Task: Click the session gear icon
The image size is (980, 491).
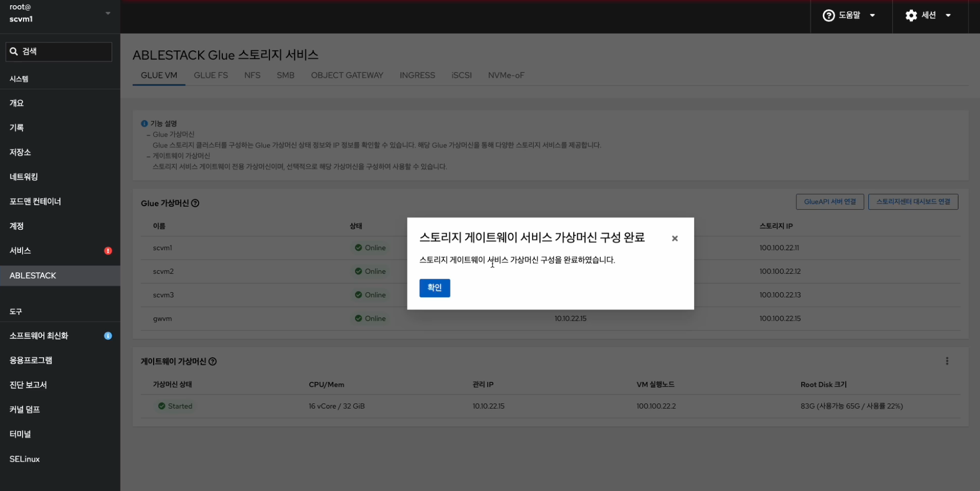Action: [x=911, y=16]
